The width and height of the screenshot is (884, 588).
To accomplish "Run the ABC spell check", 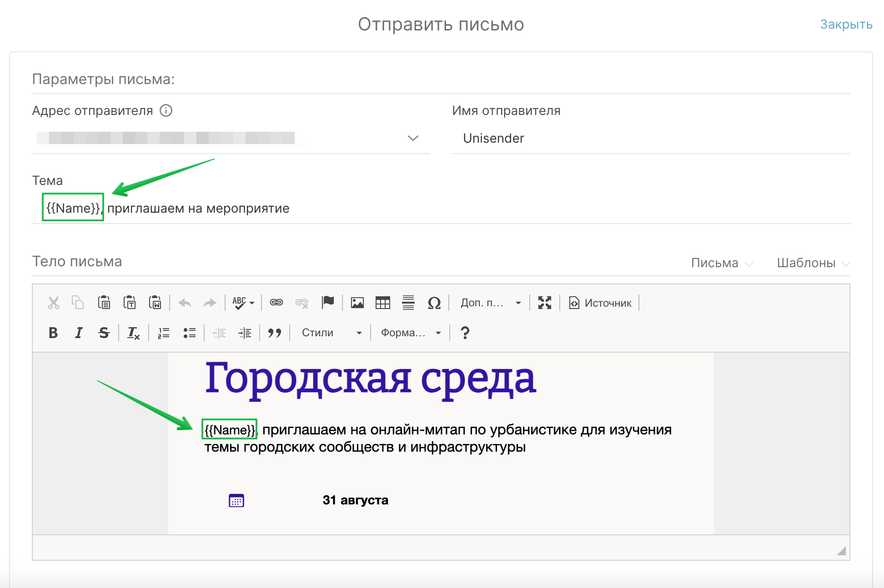I will point(239,303).
